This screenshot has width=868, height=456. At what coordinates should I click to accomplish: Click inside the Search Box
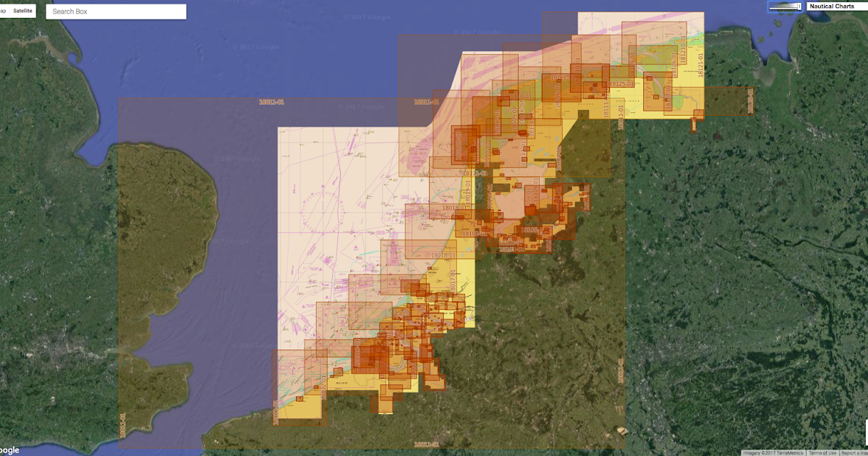[116, 11]
